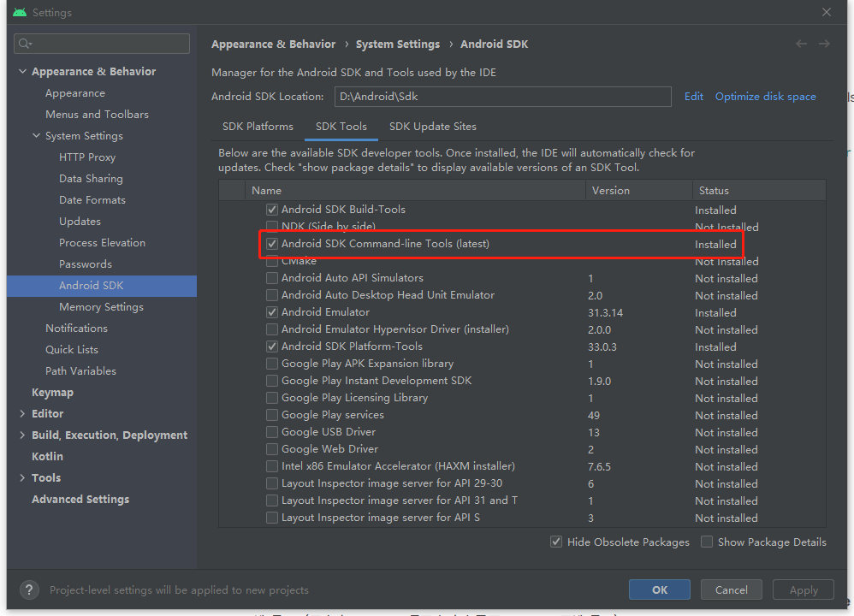The image size is (854, 616).
Task: Collapse System Settings tree node
Action: (36, 136)
